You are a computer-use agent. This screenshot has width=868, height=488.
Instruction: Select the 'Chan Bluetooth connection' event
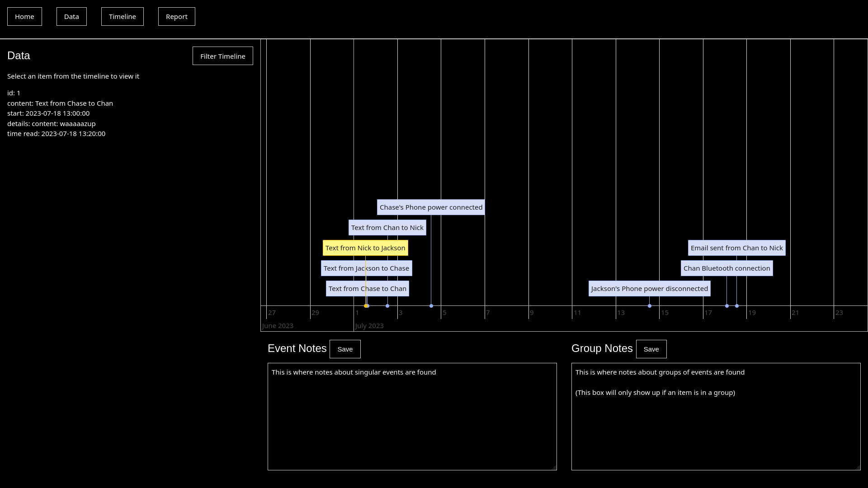coord(727,268)
